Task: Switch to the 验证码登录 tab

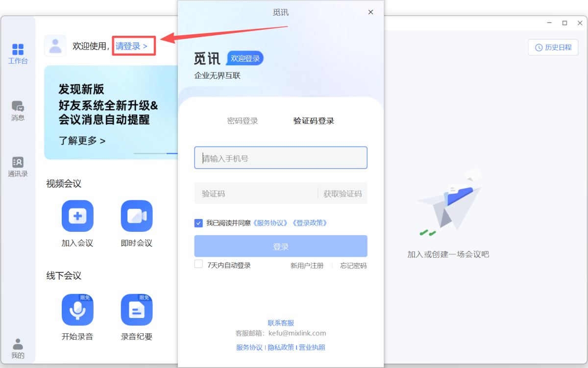Action: click(x=313, y=121)
